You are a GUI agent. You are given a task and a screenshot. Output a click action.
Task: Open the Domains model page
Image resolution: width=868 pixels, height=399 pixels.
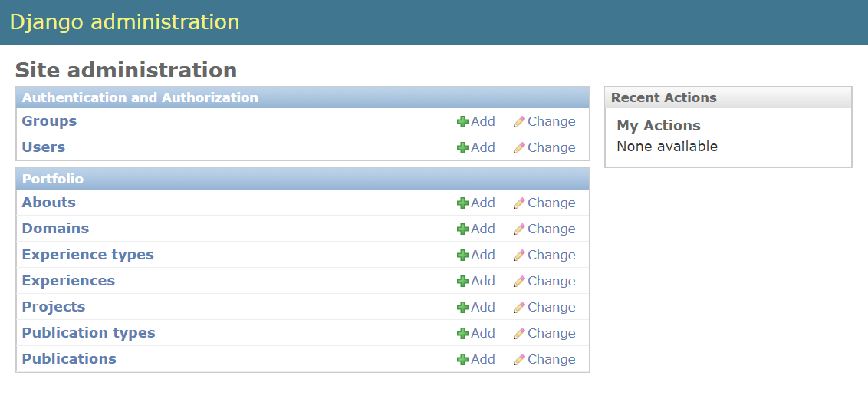coord(55,229)
